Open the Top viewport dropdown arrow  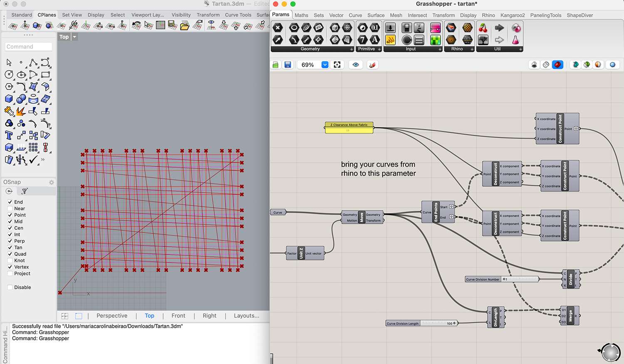(74, 37)
